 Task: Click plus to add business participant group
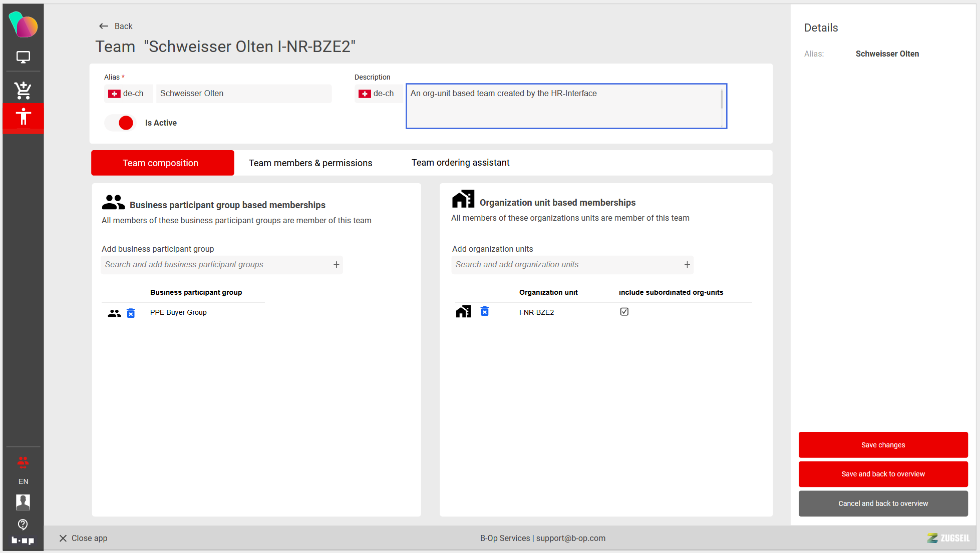point(337,265)
